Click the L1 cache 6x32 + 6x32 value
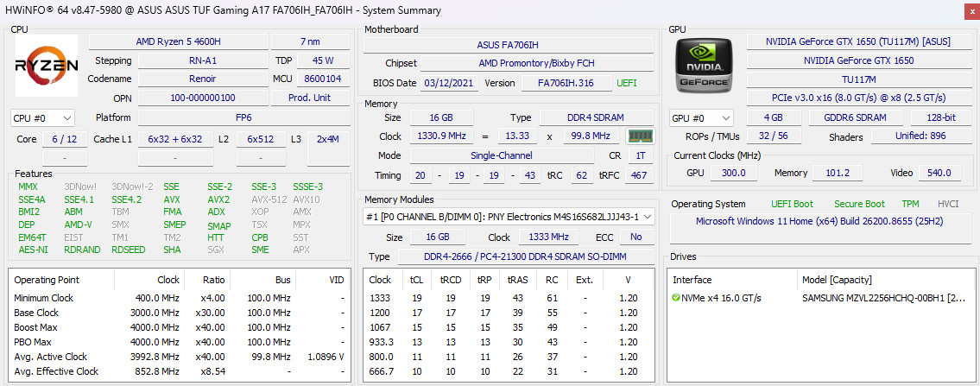Screen dimensions: 980x386 [x=175, y=139]
